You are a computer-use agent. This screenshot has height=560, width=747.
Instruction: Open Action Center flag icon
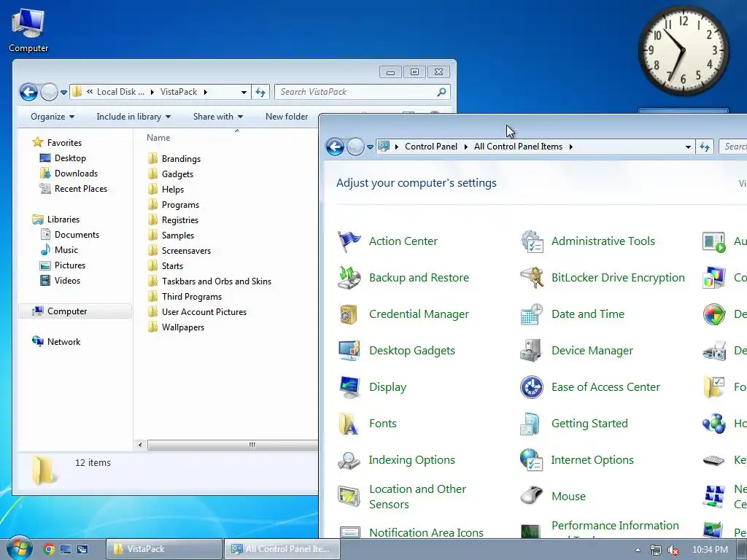click(349, 241)
